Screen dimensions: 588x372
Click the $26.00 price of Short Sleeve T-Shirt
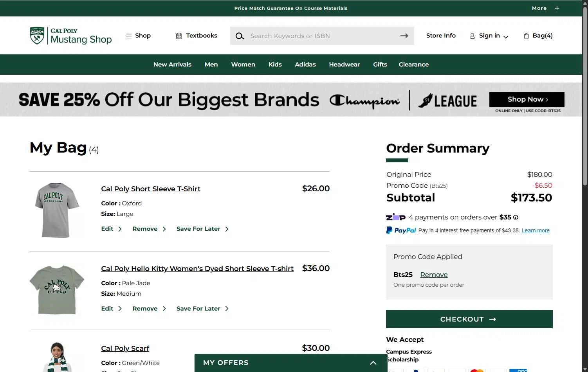[316, 189]
